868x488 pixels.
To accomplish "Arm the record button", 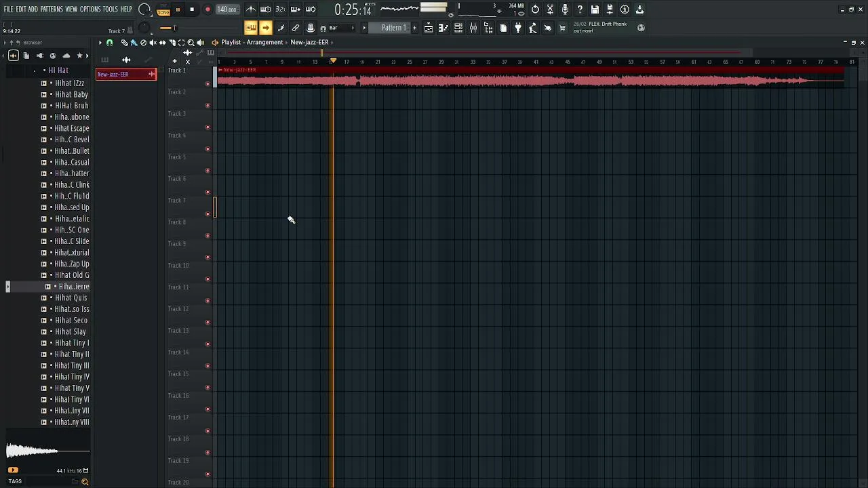I will pos(208,9).
